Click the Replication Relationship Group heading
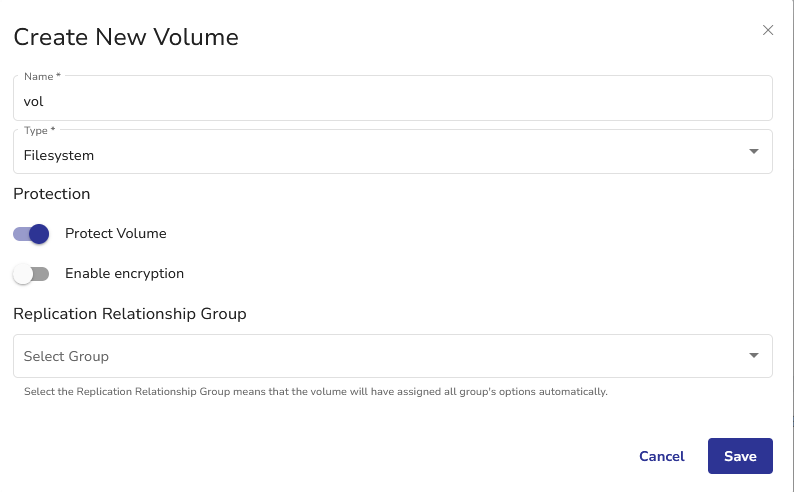This screenshot has width=794, height=492. click(x=130, y=313)
